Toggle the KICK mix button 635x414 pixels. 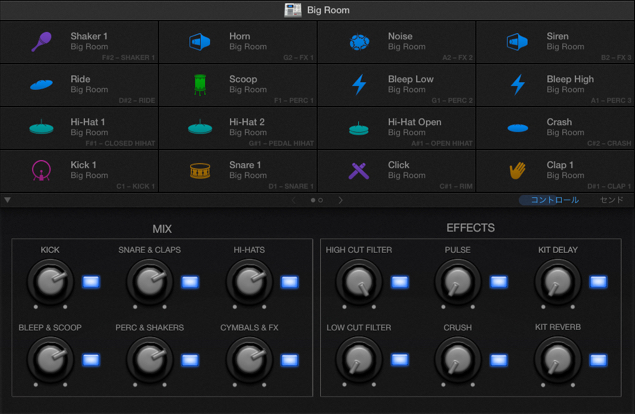tap(91, 282)
